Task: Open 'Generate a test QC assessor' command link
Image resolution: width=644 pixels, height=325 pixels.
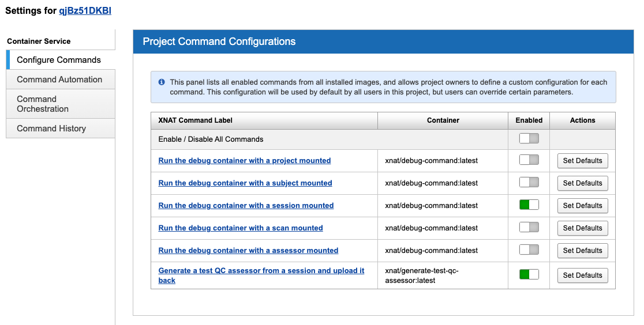Action: click(x=261, y=271)
